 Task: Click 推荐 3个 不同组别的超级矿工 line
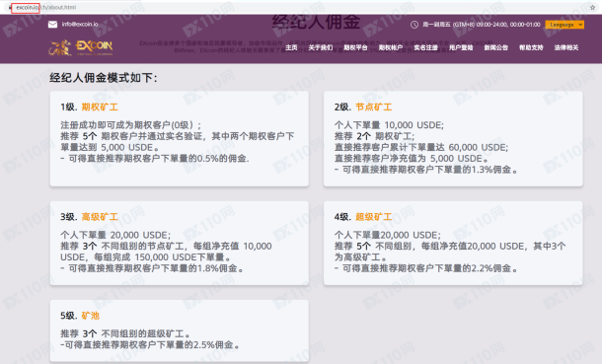[x=125, y=334]
